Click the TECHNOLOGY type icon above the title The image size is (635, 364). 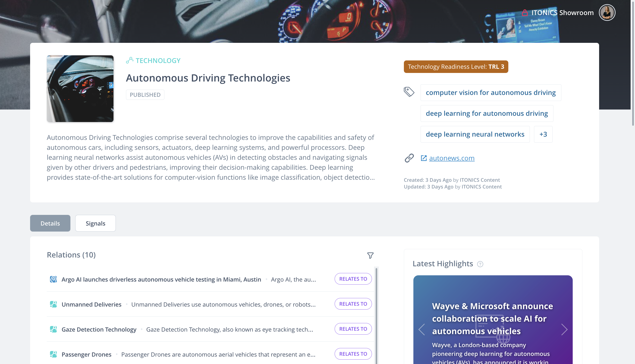pyautogui.click(x=130, y=60)
